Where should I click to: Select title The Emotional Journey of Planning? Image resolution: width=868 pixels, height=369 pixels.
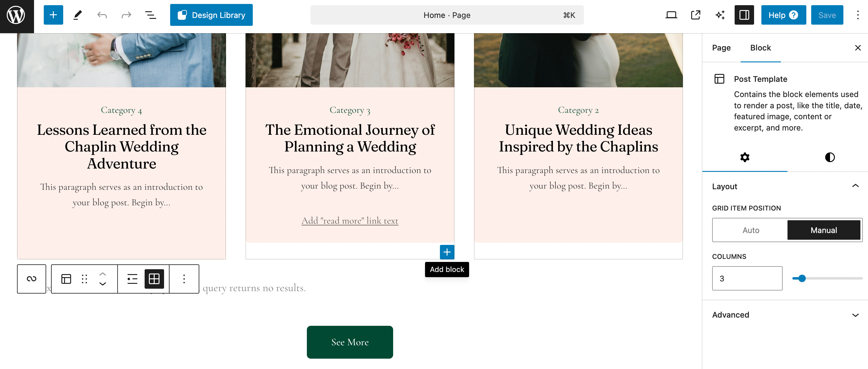pyautogui.click(x=350, y=138)
